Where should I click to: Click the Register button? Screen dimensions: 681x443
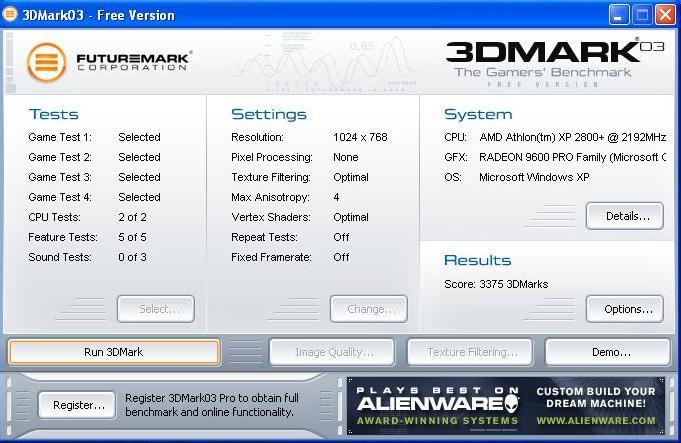click(x=77, y=405)
